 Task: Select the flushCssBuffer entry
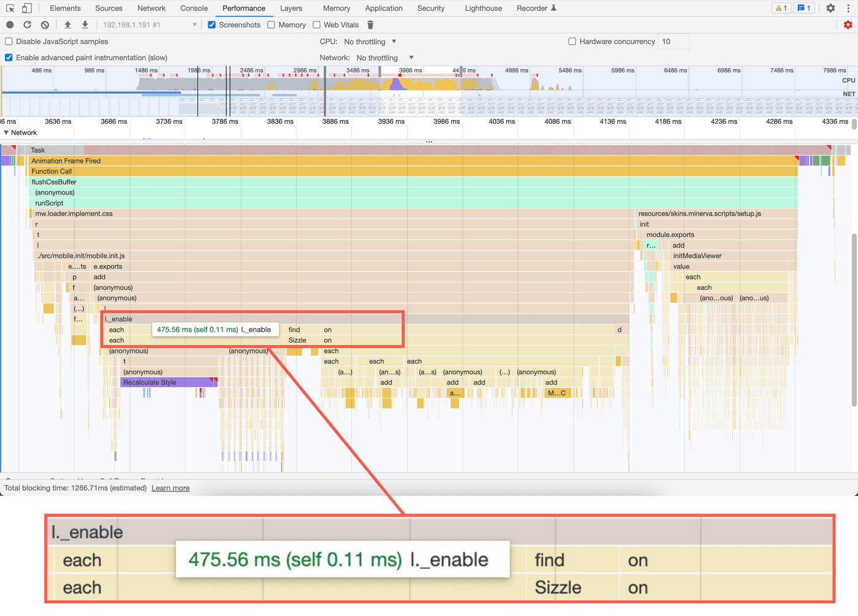click(412, 182)
